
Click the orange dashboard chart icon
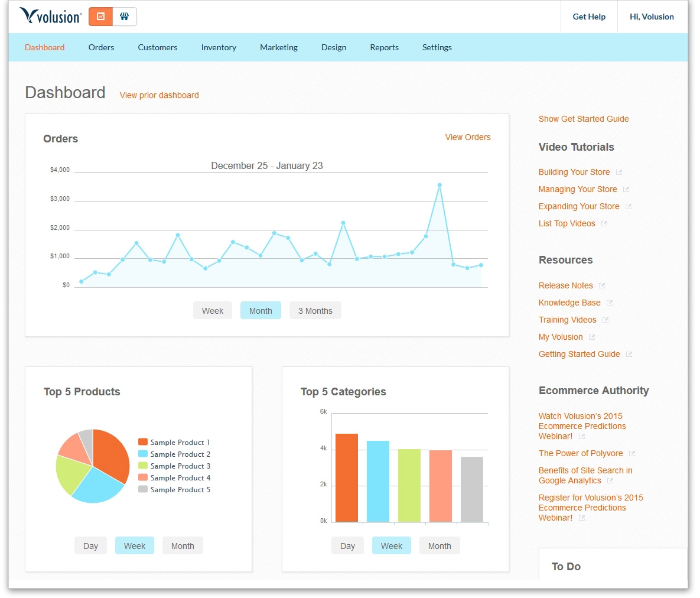[100, 17]
